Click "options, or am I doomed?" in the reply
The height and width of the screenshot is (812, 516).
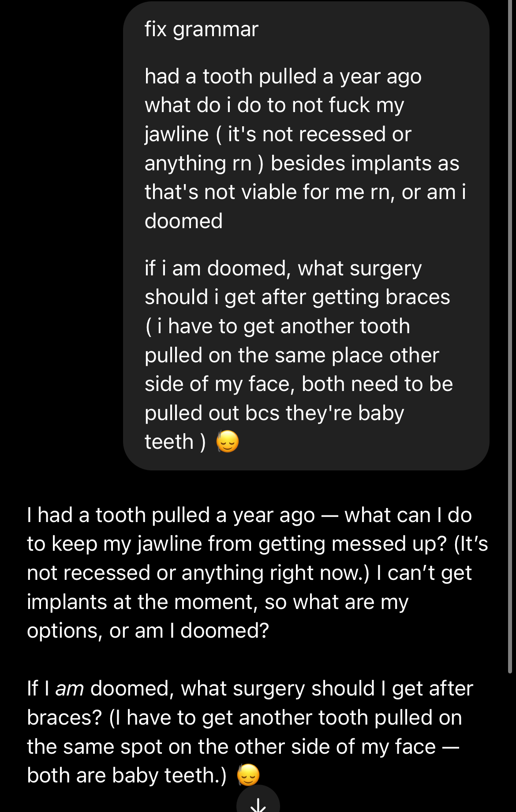[x=148, y=631]
